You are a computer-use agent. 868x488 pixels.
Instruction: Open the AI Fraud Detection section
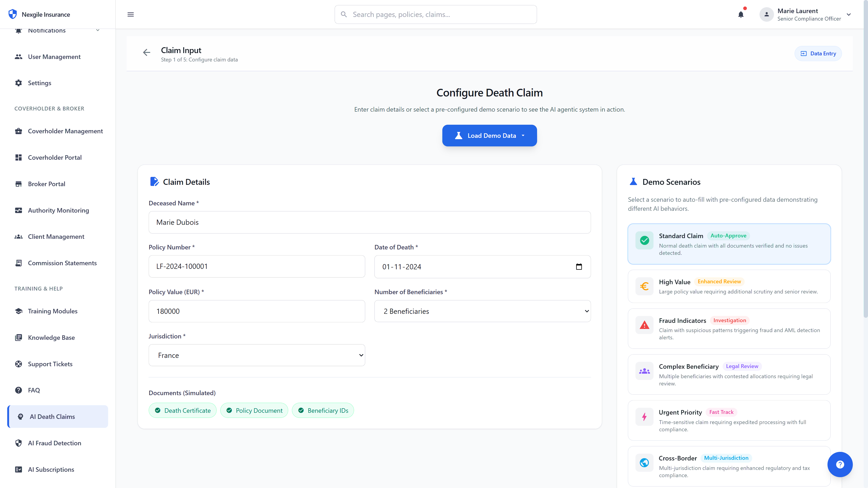54,443
